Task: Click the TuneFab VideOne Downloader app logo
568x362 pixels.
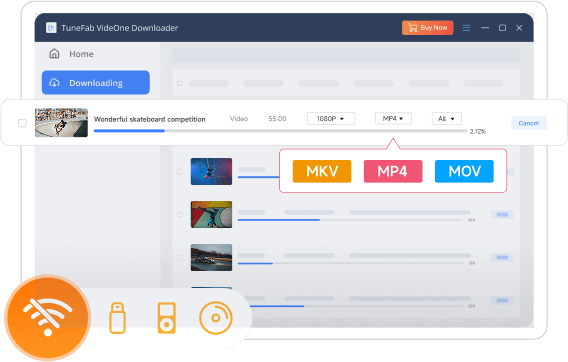Action: click(51, 28)
